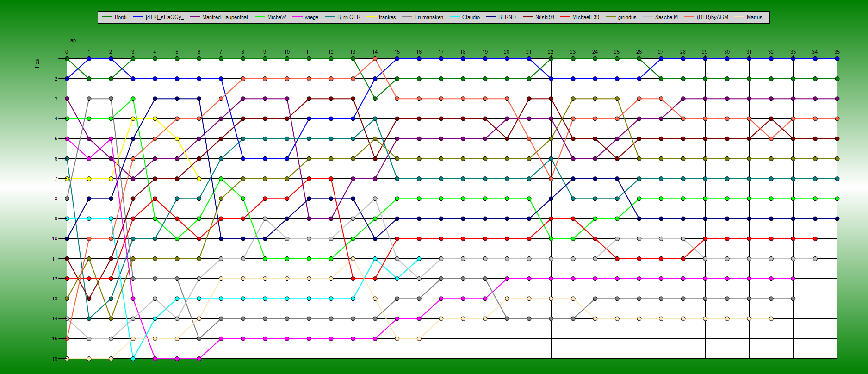Click blue marker at lap 35, position 1

pyautogui.click(x=837, y=59)
